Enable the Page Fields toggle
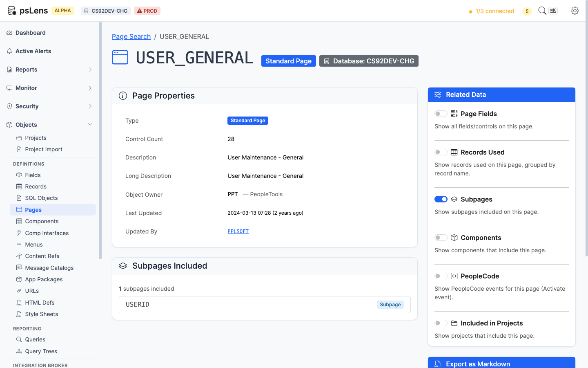 pyautogui.click(x=441, y=114)
